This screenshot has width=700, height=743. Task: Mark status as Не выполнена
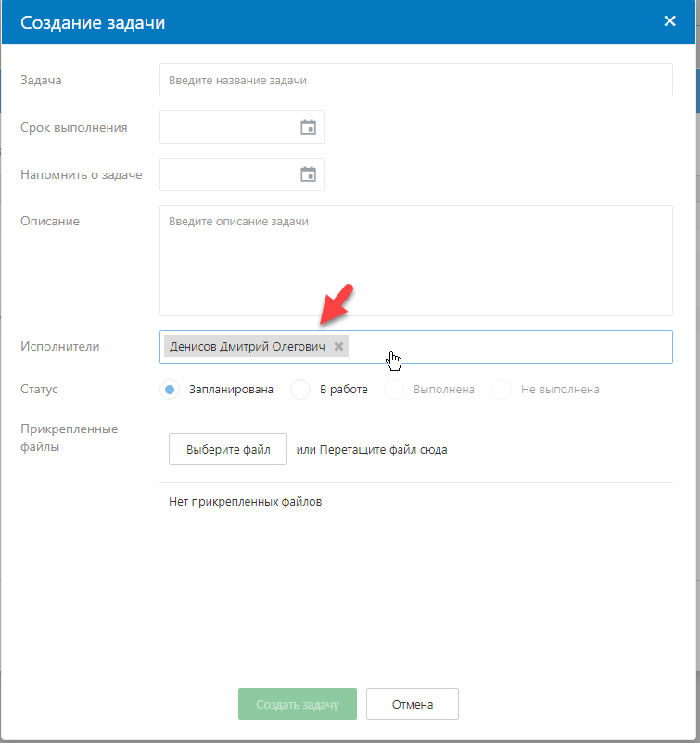tap(503, 390)
